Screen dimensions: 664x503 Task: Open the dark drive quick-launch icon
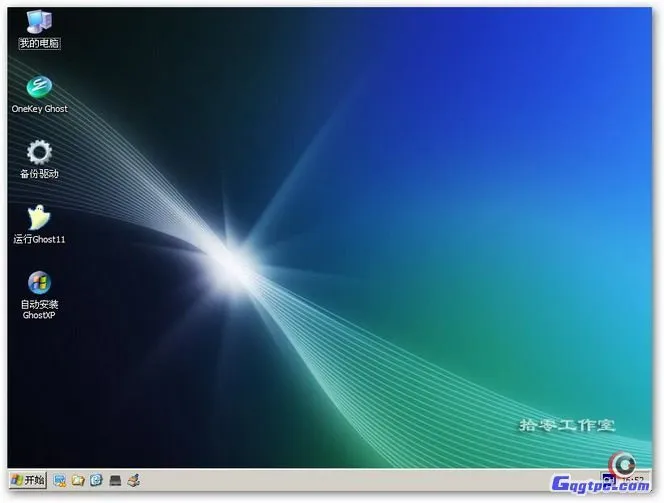115,481
